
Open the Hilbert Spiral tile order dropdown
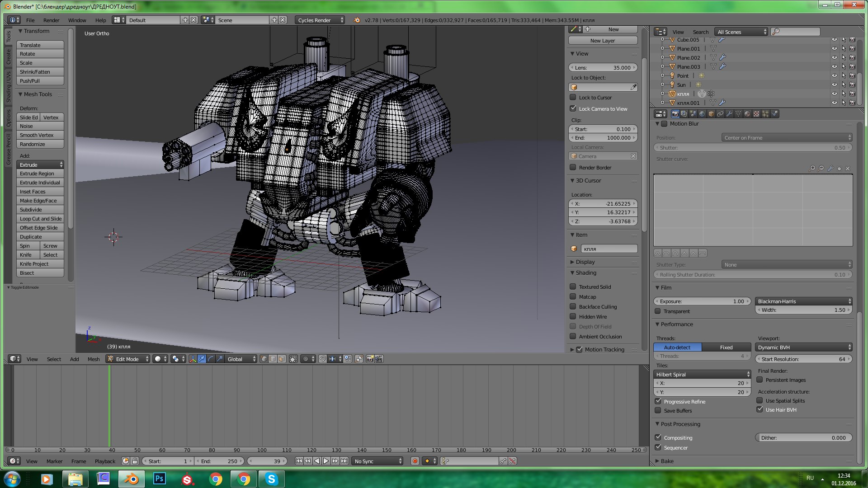(x=702, y=375)
